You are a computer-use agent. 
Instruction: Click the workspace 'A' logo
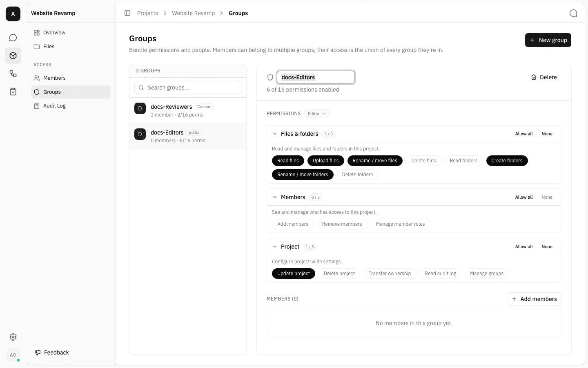[13, 14]
